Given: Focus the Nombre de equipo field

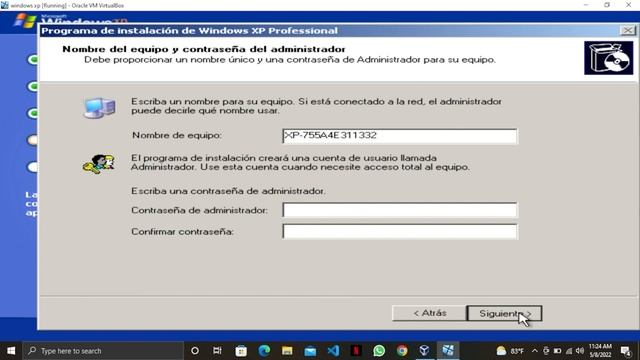Looking at the screenshot, I should (400, 136).
